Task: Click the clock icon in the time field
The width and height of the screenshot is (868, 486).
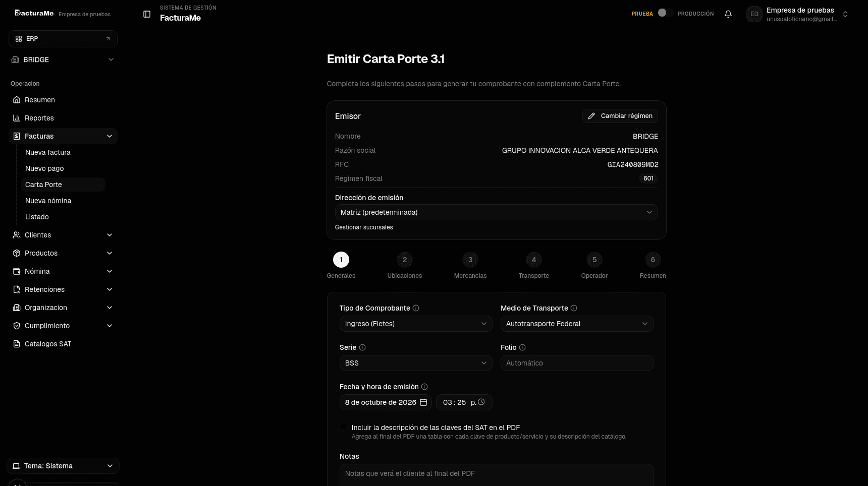Action: (481, 402)
